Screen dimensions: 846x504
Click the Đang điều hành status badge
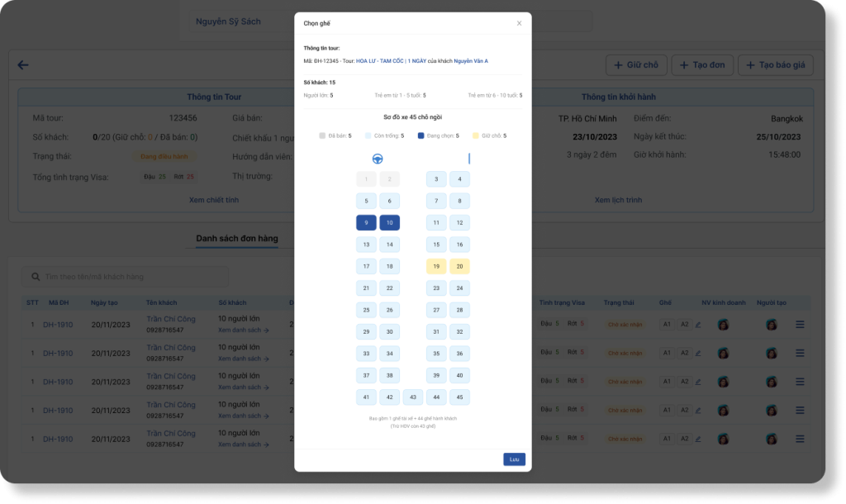click(x=164, y=156)
